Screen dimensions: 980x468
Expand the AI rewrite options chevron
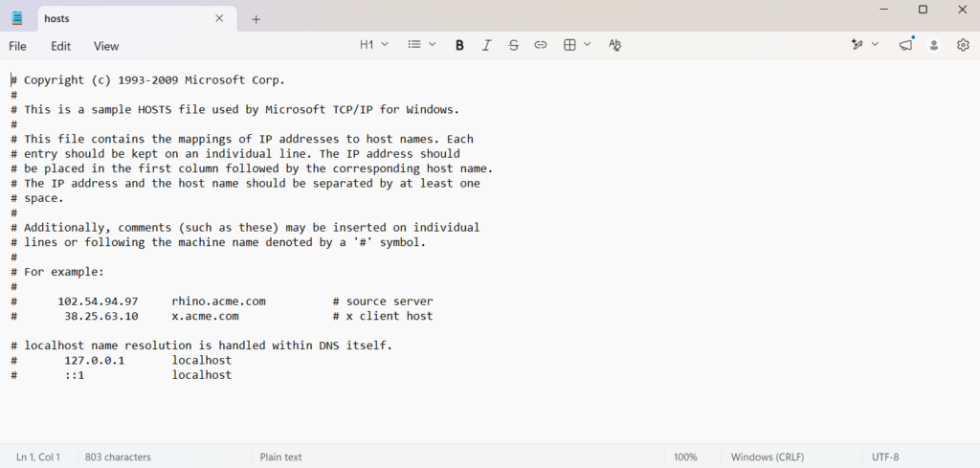click(x=875, y=44)
